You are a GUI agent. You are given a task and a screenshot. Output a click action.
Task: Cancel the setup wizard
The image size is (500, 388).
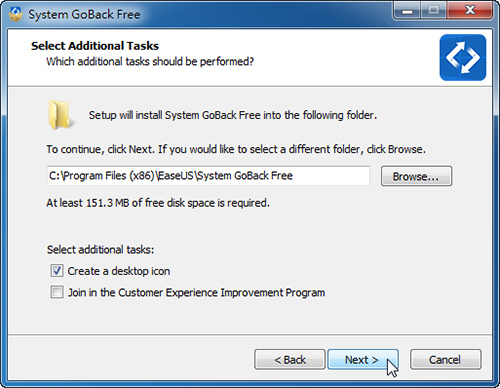[445, 360]
